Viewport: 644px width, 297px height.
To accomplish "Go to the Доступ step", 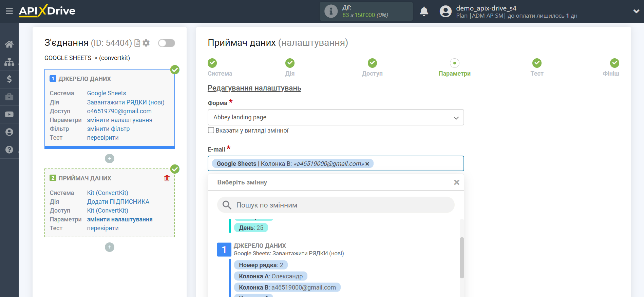I will point(372,63).
